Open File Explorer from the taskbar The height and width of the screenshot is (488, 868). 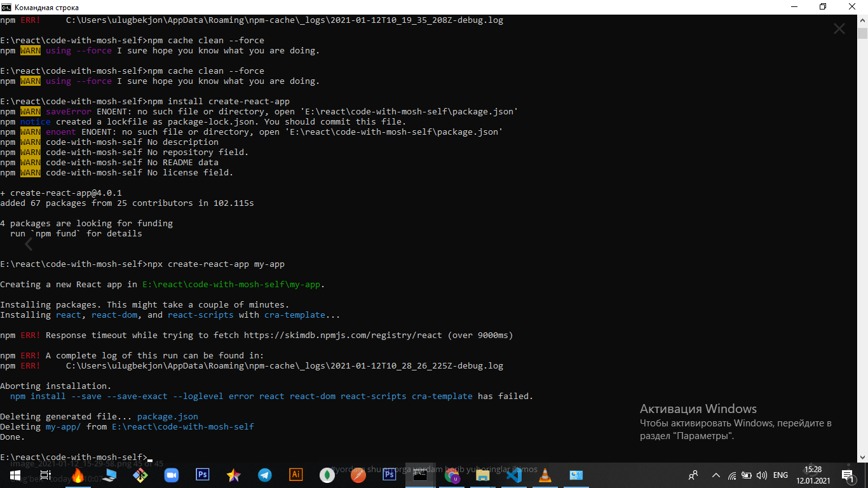coord(483,475)
